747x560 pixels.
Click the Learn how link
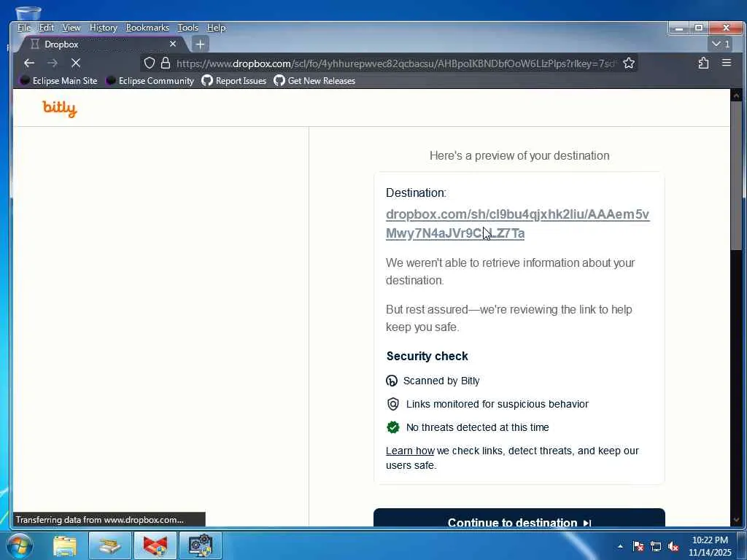[x=410, y=451]
